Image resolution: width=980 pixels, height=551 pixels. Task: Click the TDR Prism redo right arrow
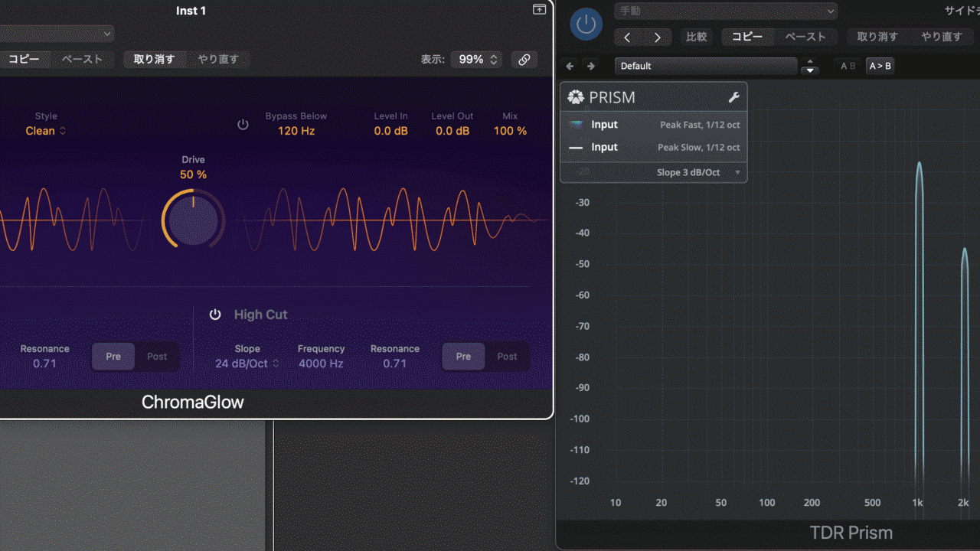pos(590,67)
